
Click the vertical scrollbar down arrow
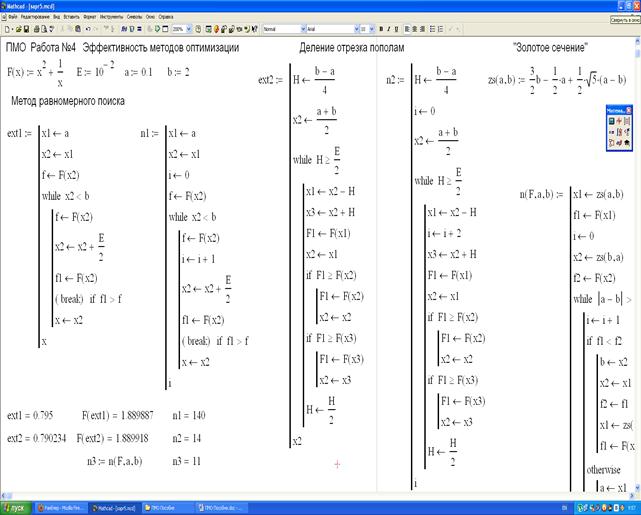[637, 488]
